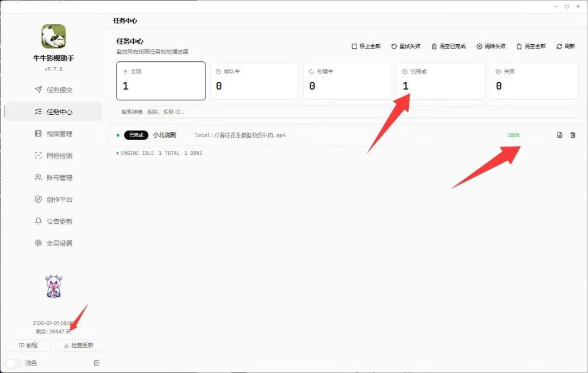The image size is (588, 373).
Task: Toggle the 浅色 theme switch
Action: tap(13, 363)
